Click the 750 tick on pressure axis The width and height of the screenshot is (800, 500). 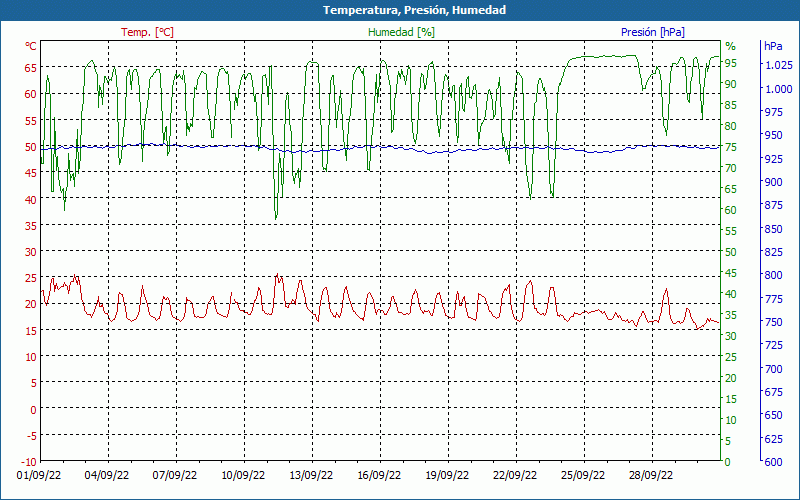tap(774, 322)
